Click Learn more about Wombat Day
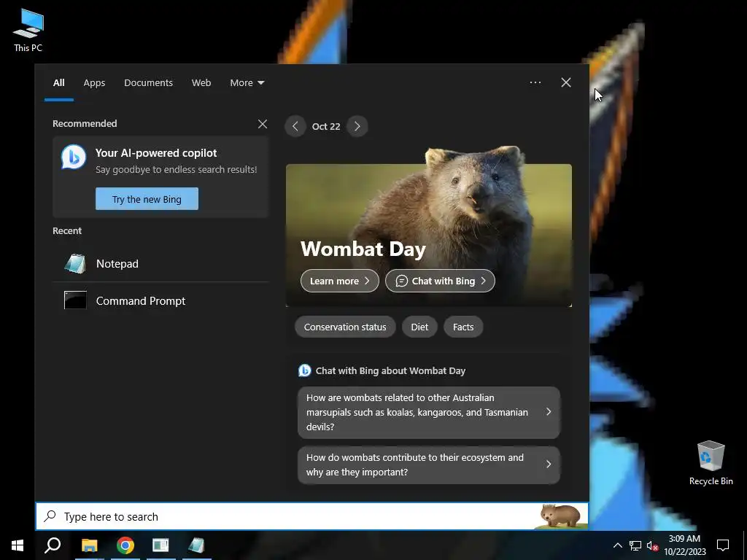 click(x=340, y=281)
